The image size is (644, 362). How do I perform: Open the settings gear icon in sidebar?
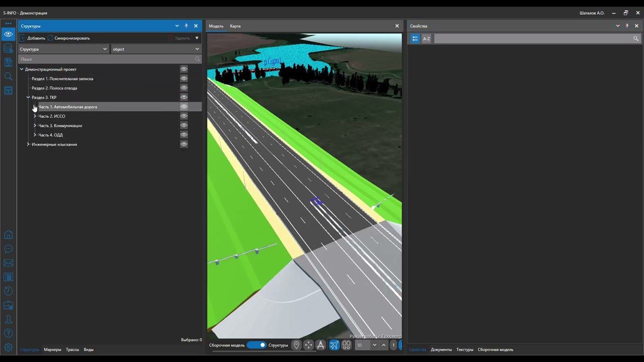coord(8,347)
